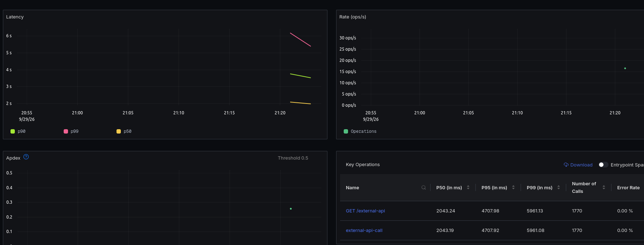This screenshot has width=644, height=245.
Task: Click the Rate (ops/s) panel title
Action: pos(353,17)
